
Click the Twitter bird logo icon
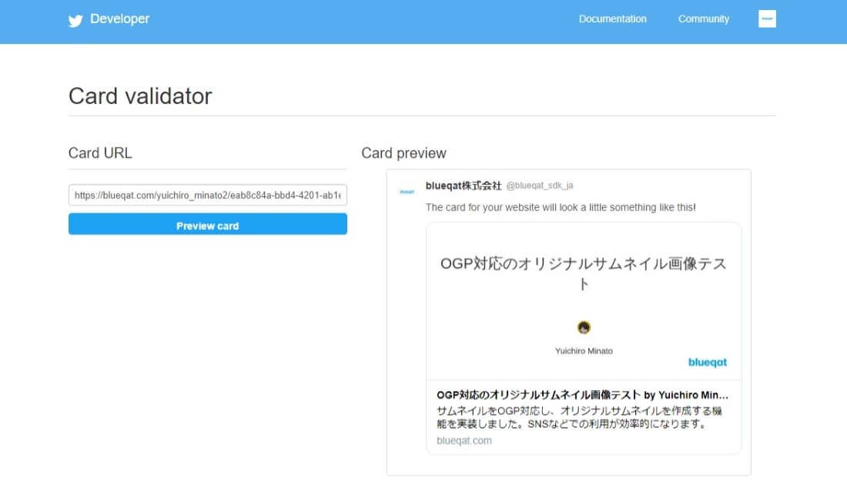pyautogui.click(x=75, y=21)
